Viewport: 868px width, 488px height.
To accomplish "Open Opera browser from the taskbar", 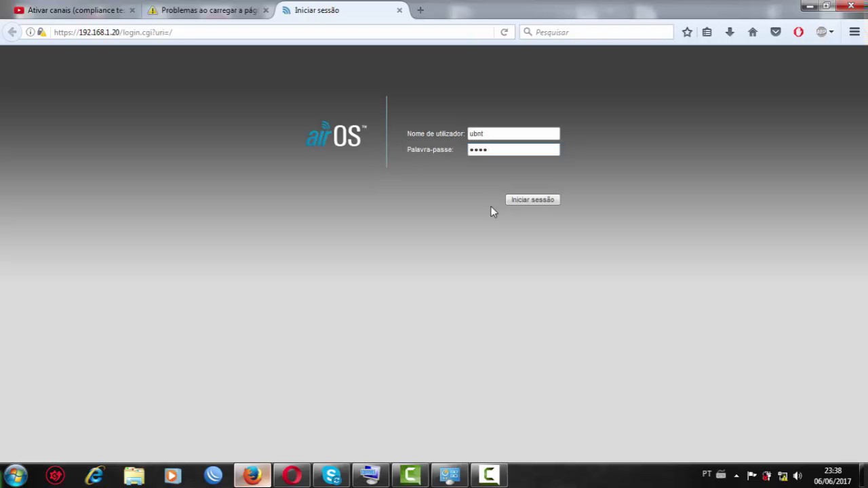I will (x=292, y=475).
